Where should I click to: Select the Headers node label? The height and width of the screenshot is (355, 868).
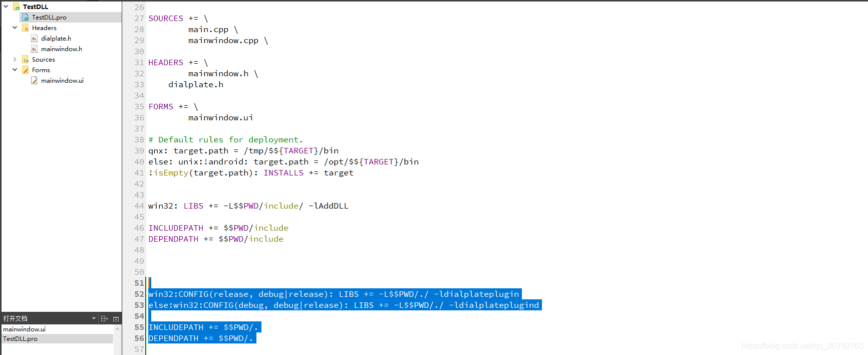pyautogui.click(x=44, y=28)
